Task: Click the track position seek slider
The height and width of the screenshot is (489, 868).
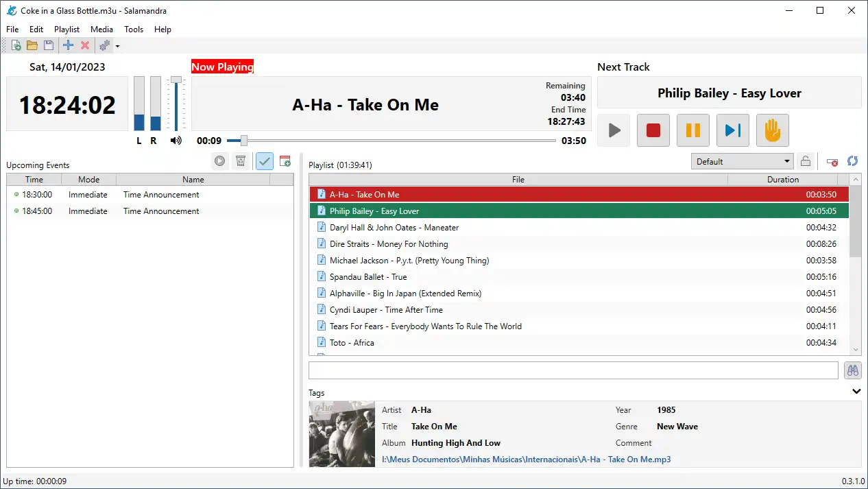Action: click(391, 141)
